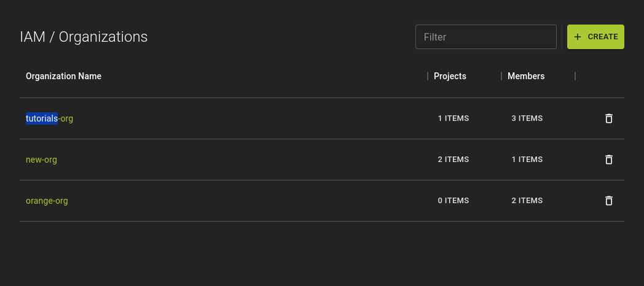Remove orange-org using its trash icon
Viewport: 644px width, 286px height.
coord(609,201)
